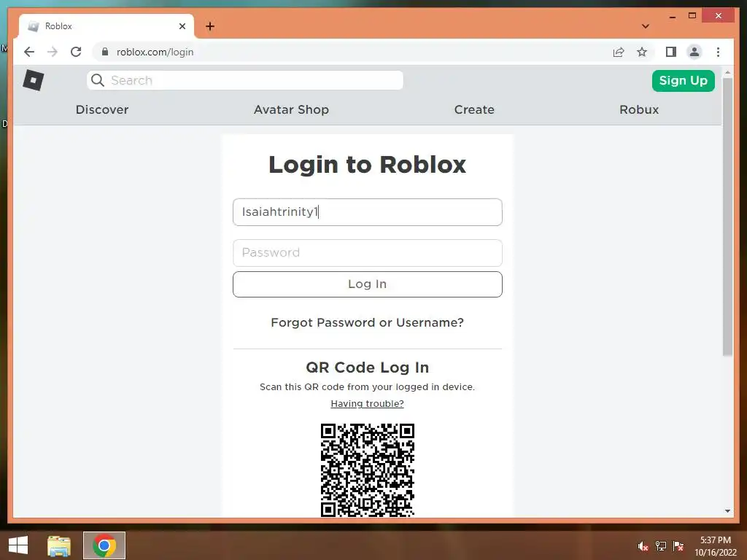Viewport: 747px width, 560px height.
Task: Click the scrollbar down arrow
Action: tap(727, 511)
